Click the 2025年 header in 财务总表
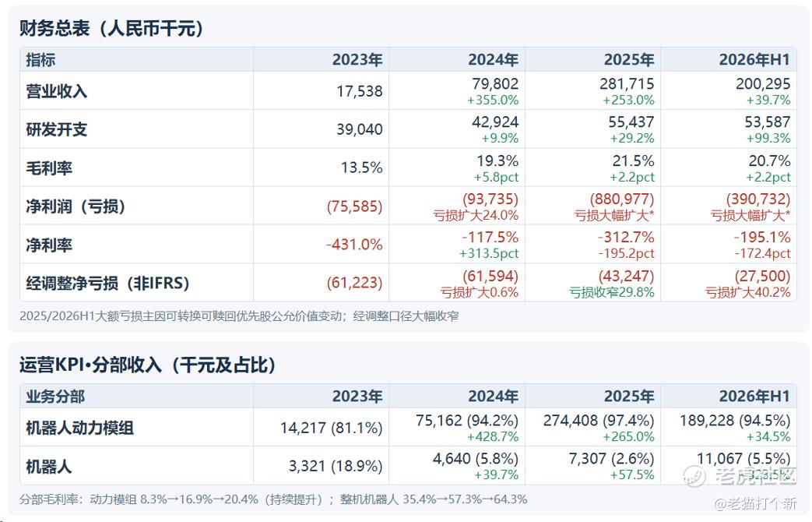Image resolution: width=812 pixels, height=522 pixels. pyautogui.click(x=629, y=60)
